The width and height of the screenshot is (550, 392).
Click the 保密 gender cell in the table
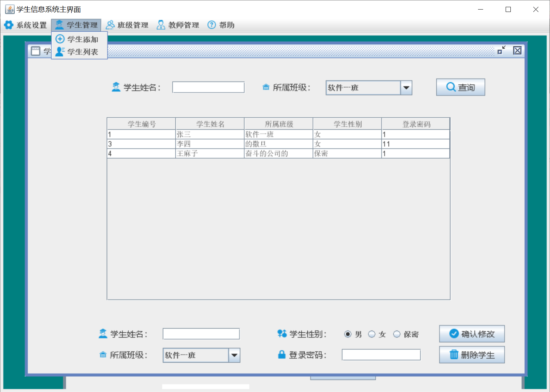click(347, 154)
